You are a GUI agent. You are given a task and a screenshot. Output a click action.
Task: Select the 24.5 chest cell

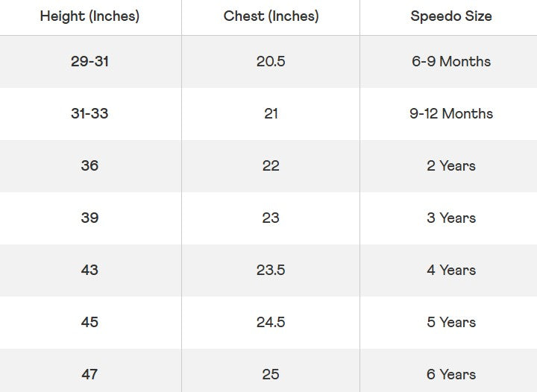271,322
